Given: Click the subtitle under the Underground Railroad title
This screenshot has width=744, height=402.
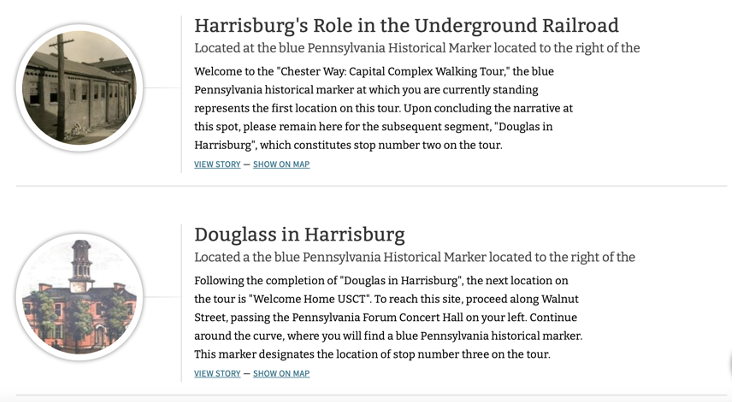Looking at the screenshot, I should 416,48.
